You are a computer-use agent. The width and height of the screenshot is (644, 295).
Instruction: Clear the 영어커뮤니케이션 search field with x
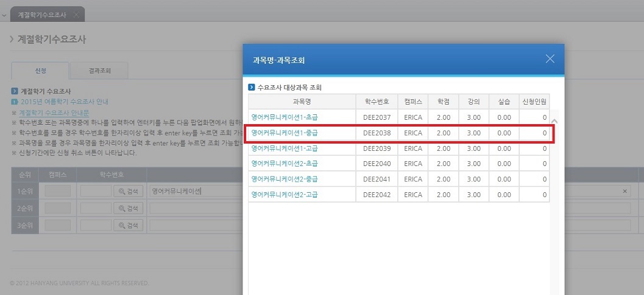point(625,191)
